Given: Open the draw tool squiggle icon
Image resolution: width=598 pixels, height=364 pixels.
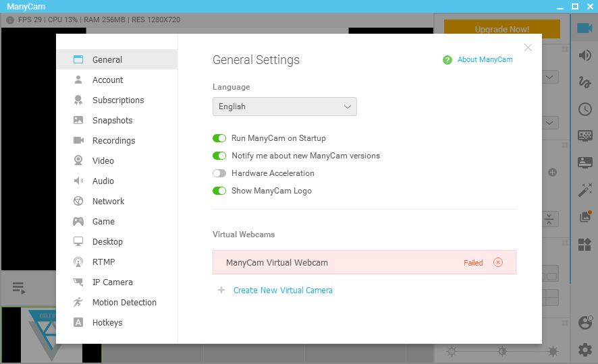Looking at the screenshot, I should (x=585, y=82).
